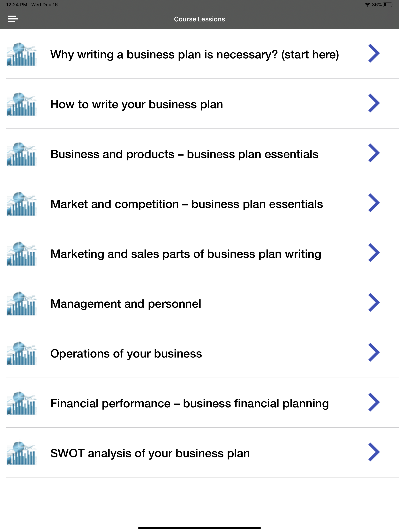Open the hamburger menu icon

click(13, 19)
